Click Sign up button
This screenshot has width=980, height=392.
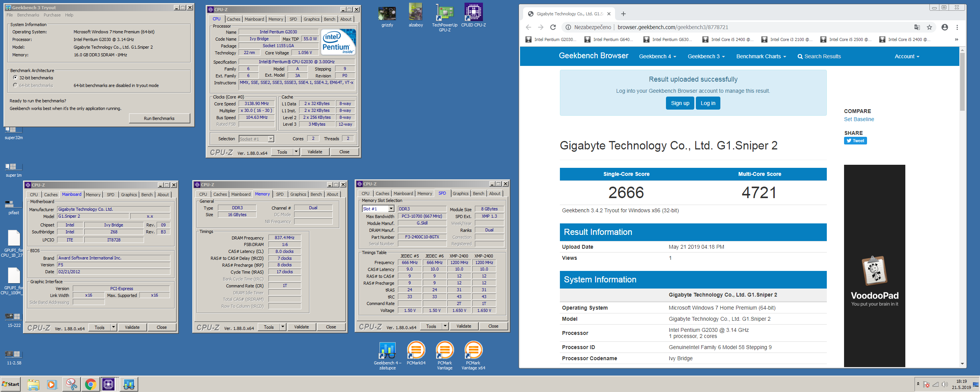pyautogui.click(x=680, y=103)
